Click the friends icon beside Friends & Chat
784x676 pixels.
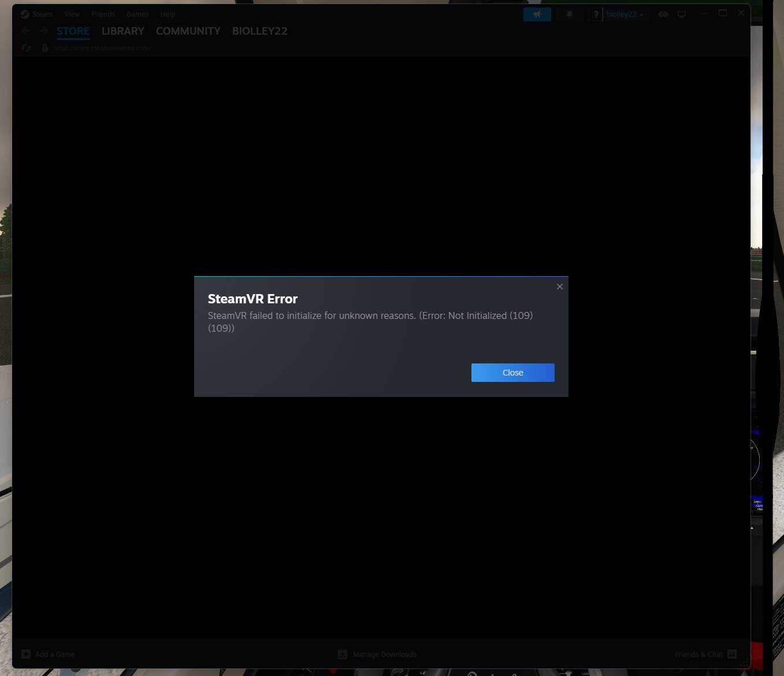pyautogui.click(x=732, y=654)
